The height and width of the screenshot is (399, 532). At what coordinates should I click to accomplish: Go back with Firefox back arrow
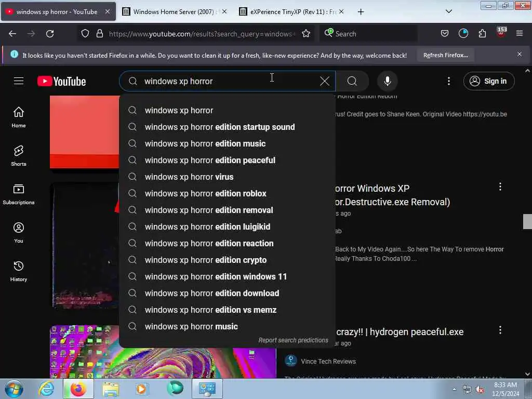12,34
